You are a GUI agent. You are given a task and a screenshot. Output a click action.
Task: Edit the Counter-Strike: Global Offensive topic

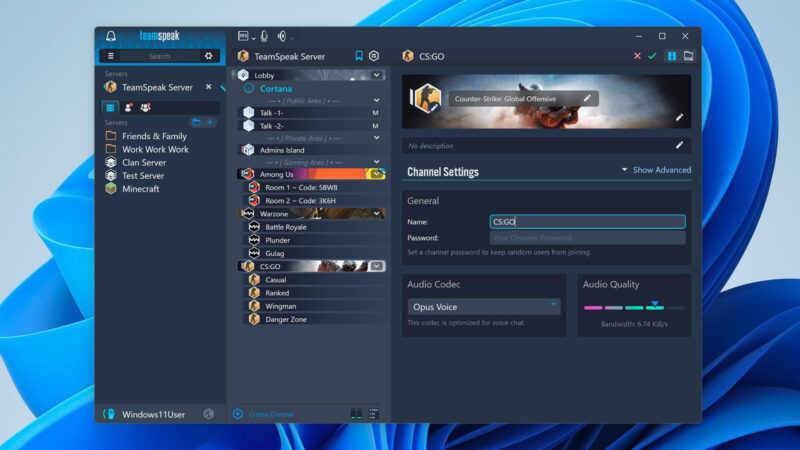tap(587, 98)
